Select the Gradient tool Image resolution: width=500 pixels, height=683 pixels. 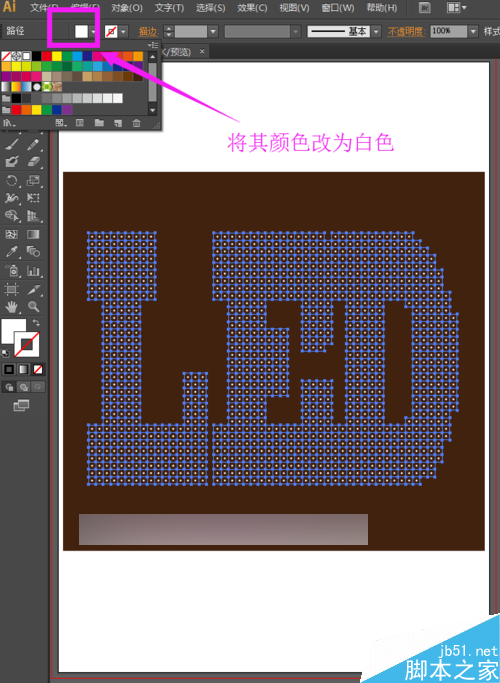[x=34, y=234]
